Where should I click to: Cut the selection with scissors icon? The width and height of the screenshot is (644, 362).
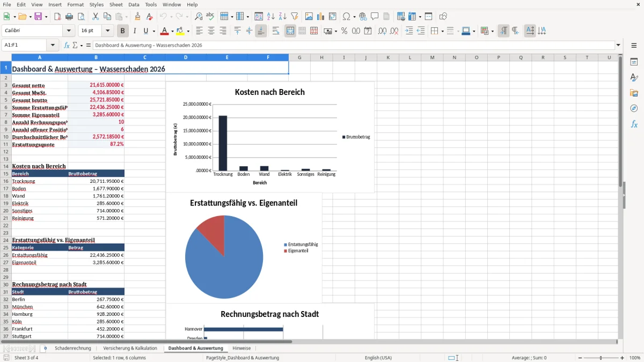[x=96, y=17]
